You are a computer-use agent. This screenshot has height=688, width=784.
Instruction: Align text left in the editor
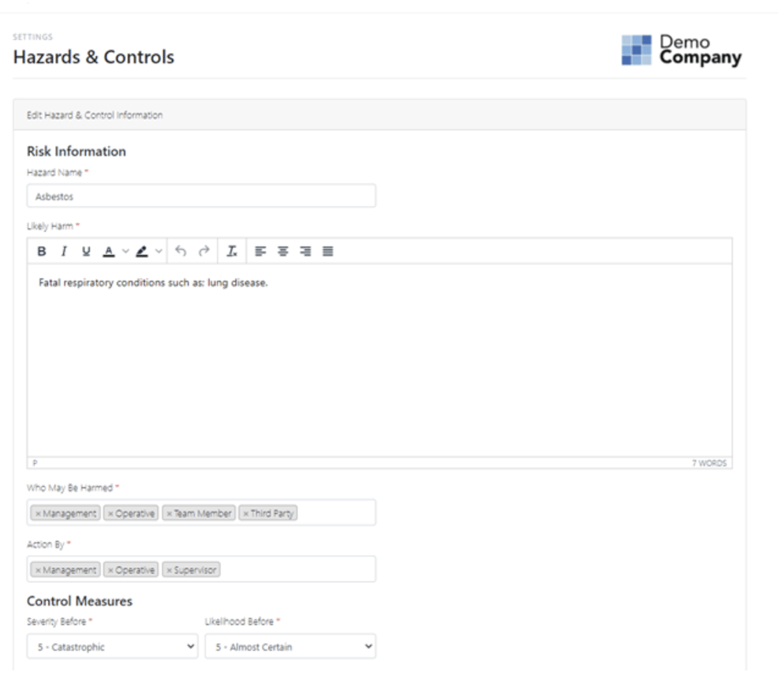pyautogui.click(x=260, y=251)
